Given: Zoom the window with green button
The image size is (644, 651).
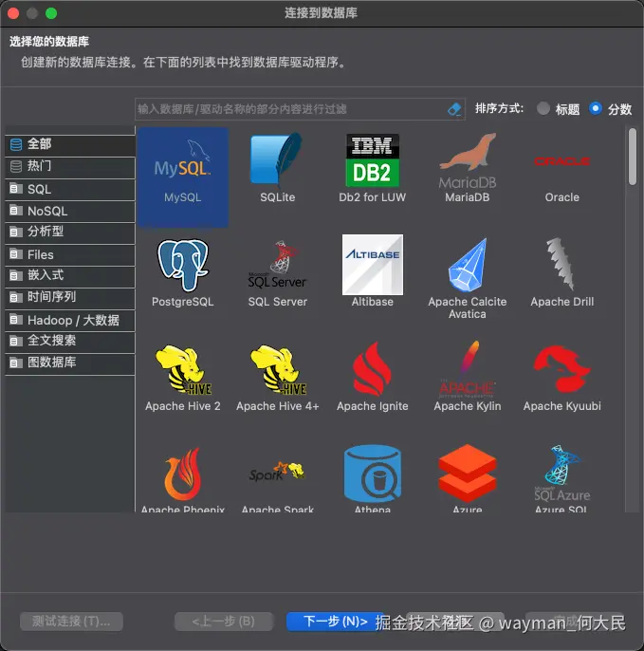Looking at the screenshot, I should pyautogui.click(x=51, y=13).
